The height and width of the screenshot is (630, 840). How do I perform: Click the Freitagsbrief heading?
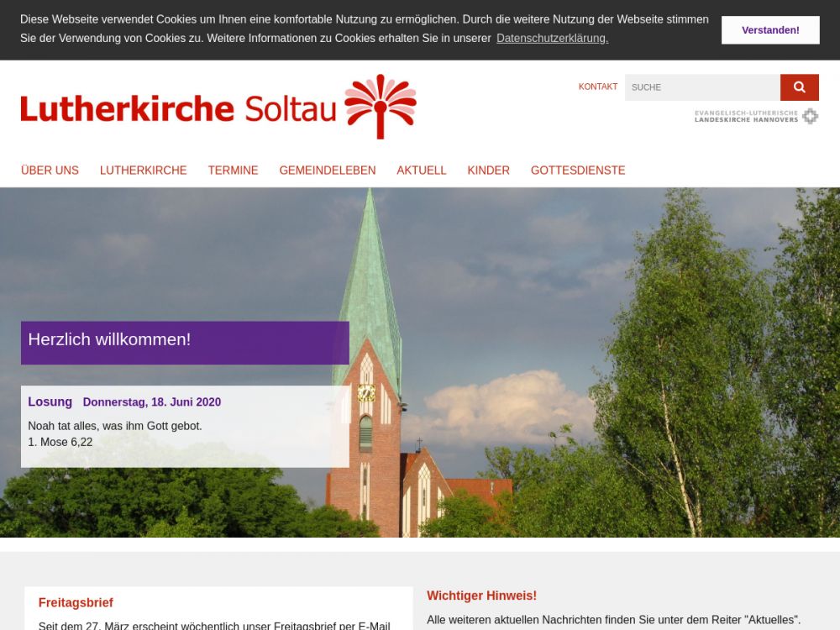(76, 603)
